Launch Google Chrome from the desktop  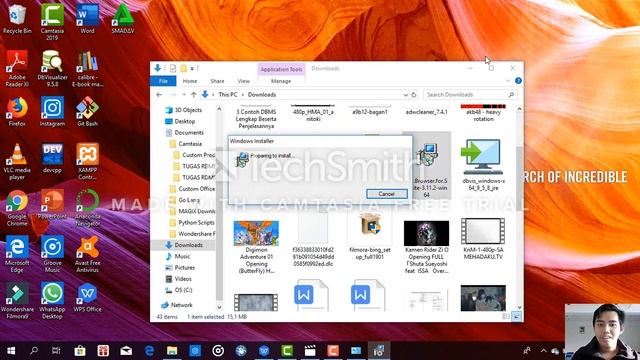pos(17,208)
